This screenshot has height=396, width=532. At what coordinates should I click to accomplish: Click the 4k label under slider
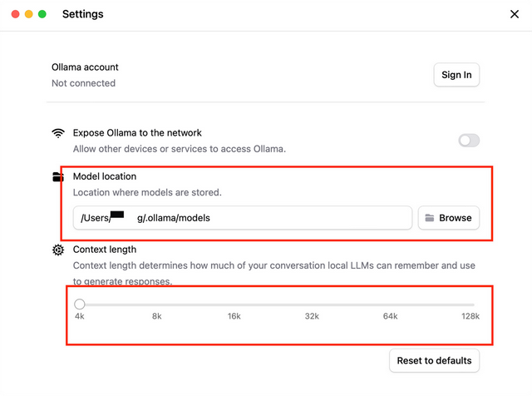tap(80, 316)
